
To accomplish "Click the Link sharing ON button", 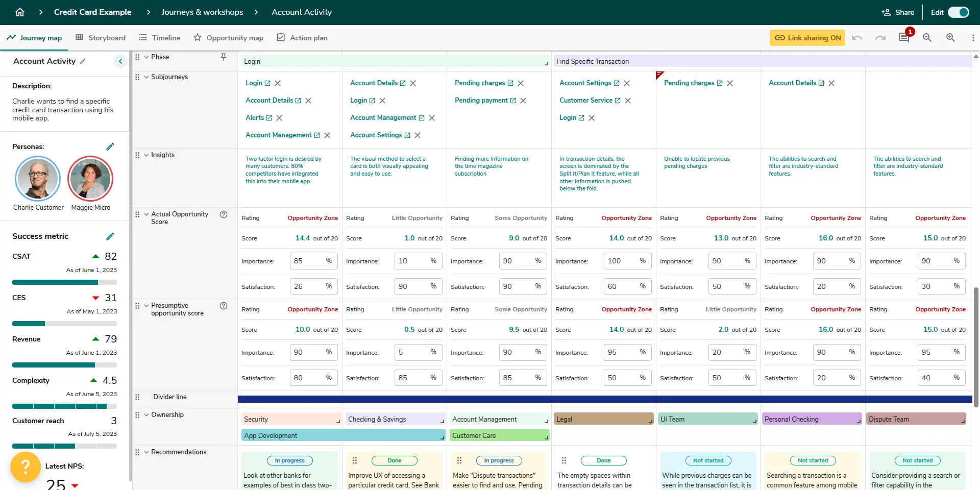I will (x=806, y=38).
